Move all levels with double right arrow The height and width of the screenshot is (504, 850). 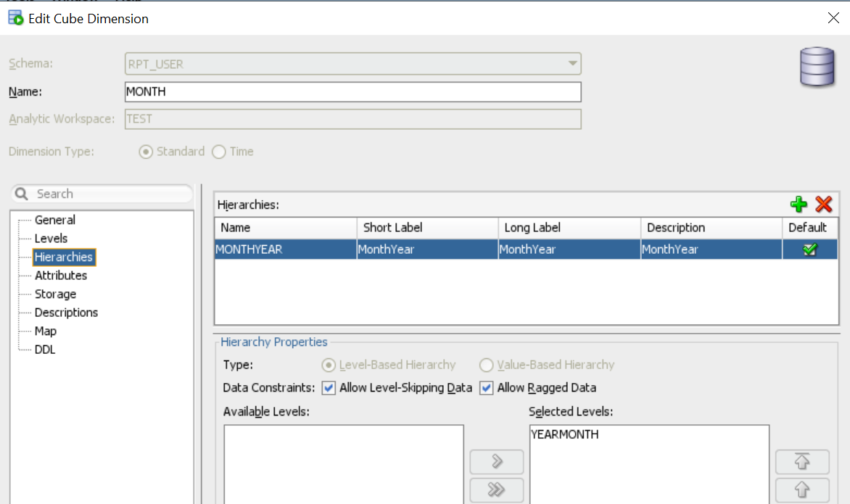point(497,490)
